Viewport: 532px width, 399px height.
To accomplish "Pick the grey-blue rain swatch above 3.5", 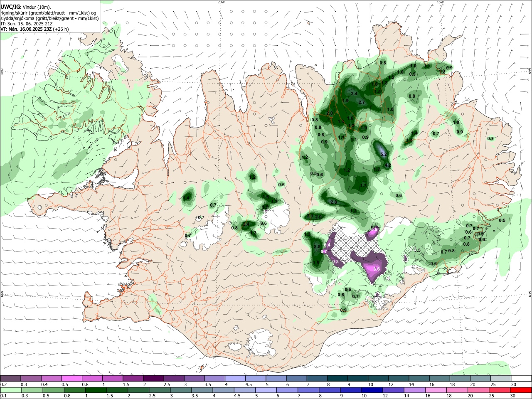I will pyautogui.click(x=202, y=390).
